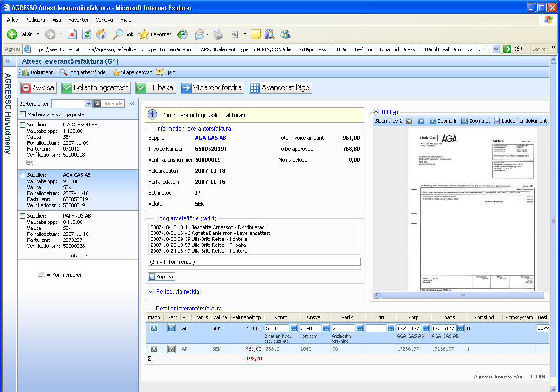Screen dimensions: 560x392
Task: Click the Mapp icon in AP row
Action: click(154, 349)
